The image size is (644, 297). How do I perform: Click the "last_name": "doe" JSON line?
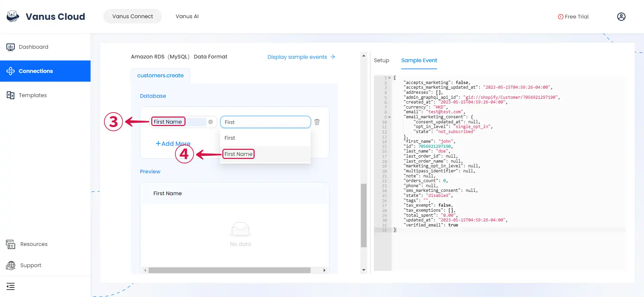(x=427, y=151)
